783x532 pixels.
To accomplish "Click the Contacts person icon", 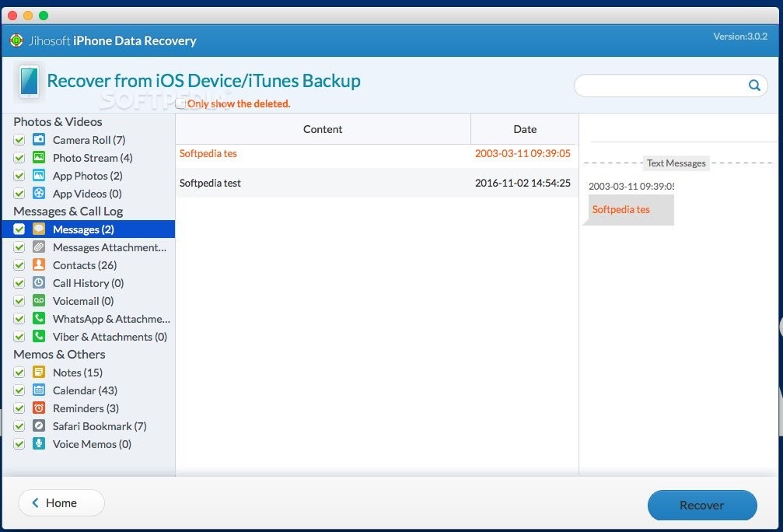I will 39,264.
